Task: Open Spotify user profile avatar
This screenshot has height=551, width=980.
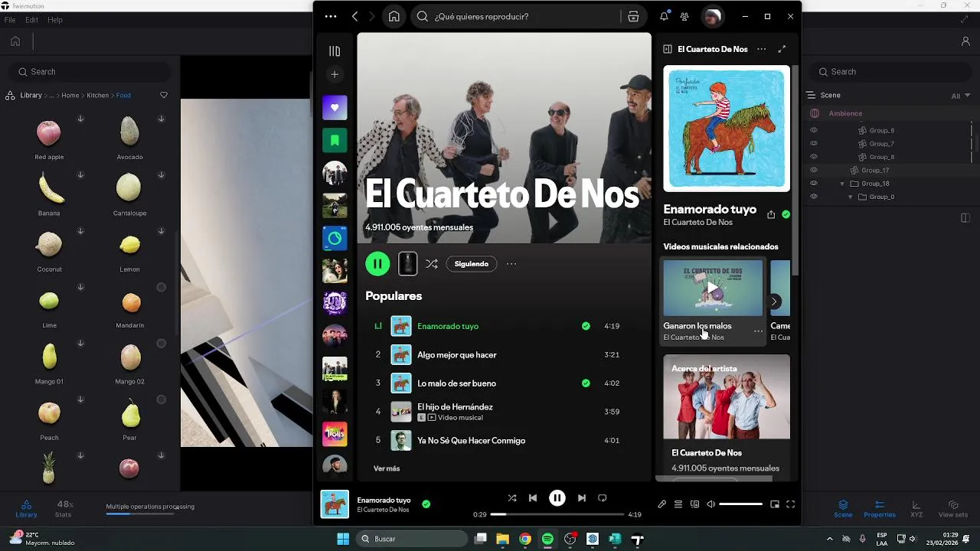Action: (713, 16)
